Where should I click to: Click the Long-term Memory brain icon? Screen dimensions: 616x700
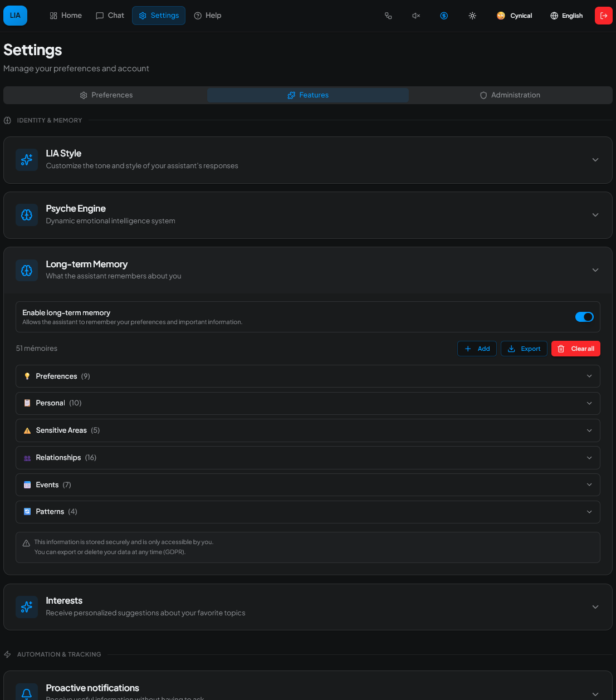(27, 270)
